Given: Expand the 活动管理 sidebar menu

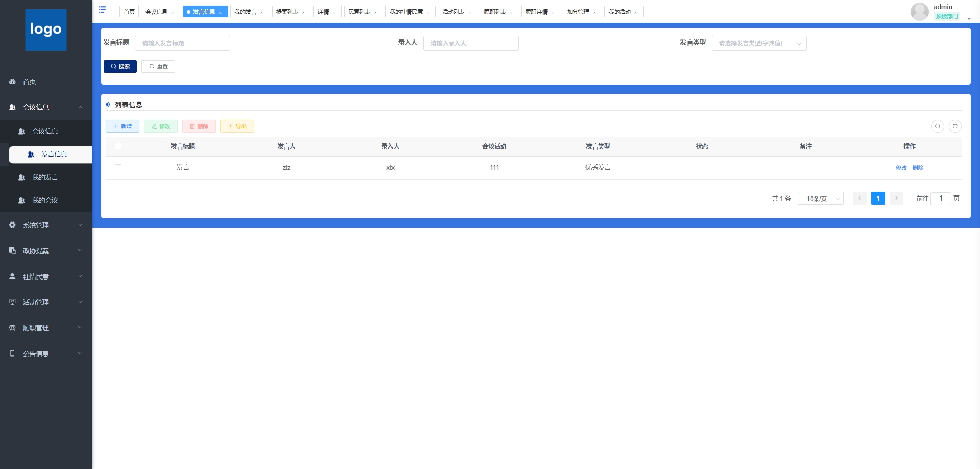Looking at the screenshot, I should coord(46,302).
